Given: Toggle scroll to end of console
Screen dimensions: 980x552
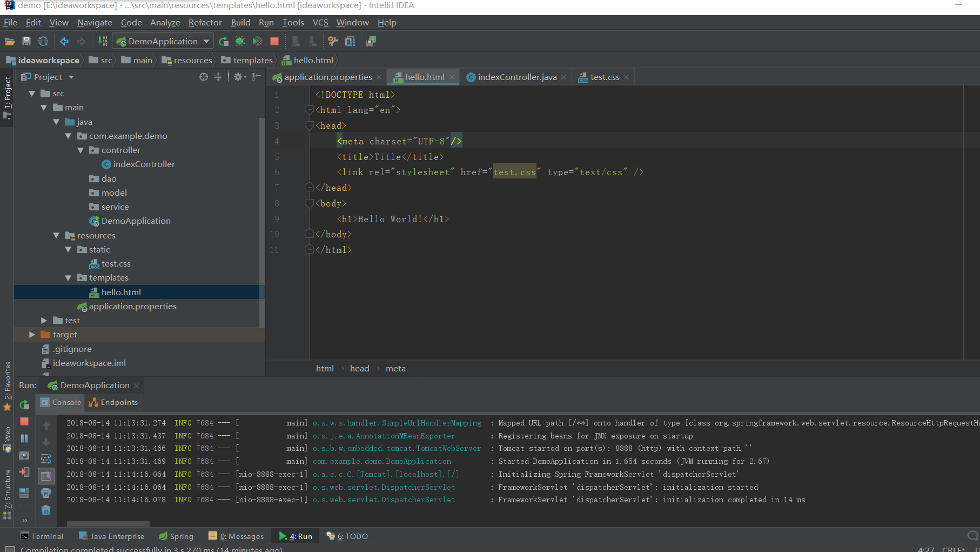Looking at the screenshot, I should click(x=46, y=476).
